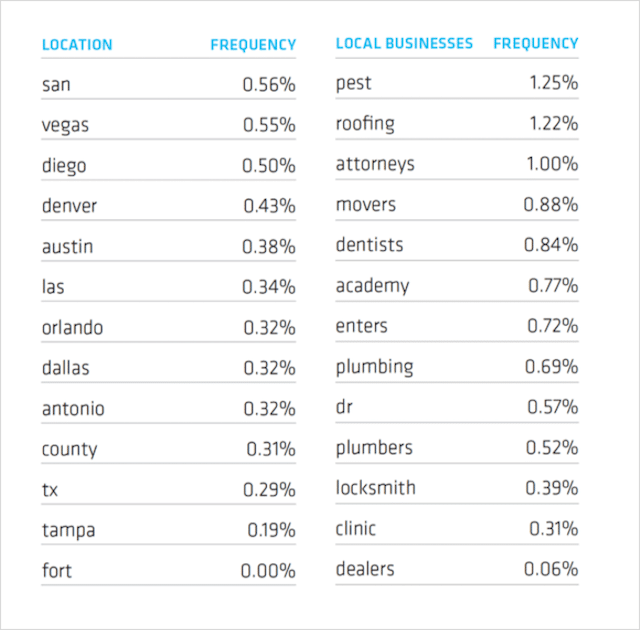This screenshot has height=630, width=640.
Task: Select the "orlando" location row
Action: (x=72, y=328)
